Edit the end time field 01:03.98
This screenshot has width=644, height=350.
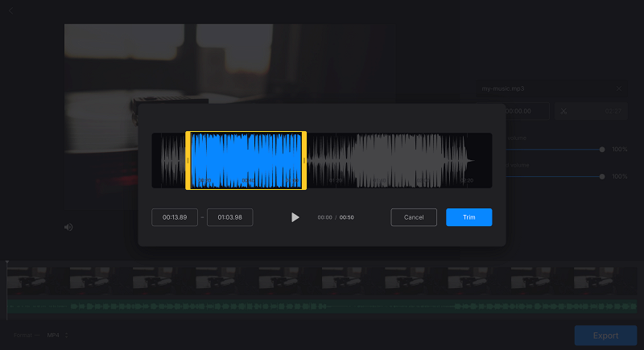tap(230, 217)
